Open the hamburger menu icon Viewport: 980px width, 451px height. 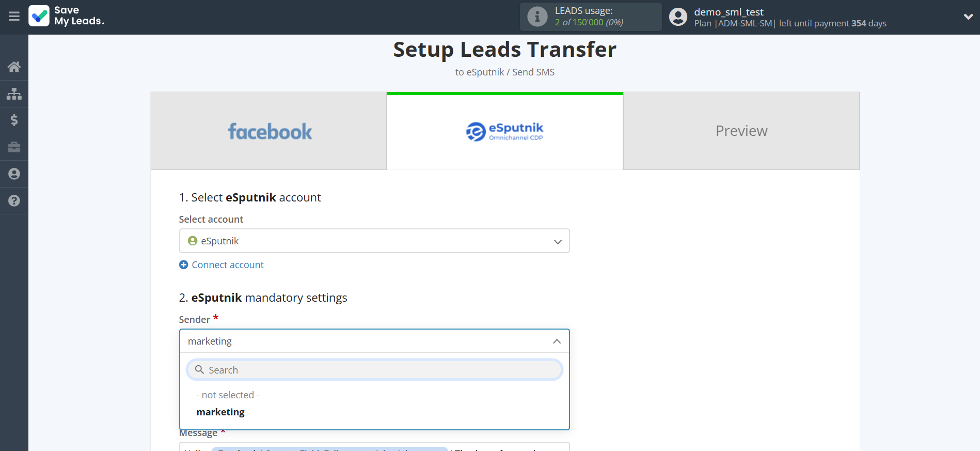14,17
